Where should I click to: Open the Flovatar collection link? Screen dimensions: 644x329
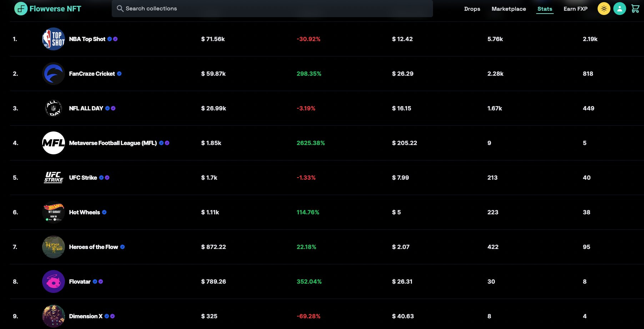[x=80, y=281]
